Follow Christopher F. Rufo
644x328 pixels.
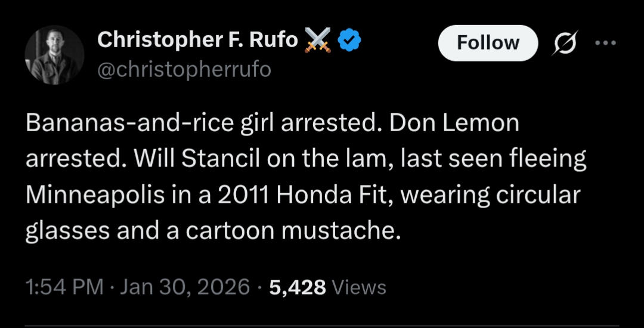point(487,43)
